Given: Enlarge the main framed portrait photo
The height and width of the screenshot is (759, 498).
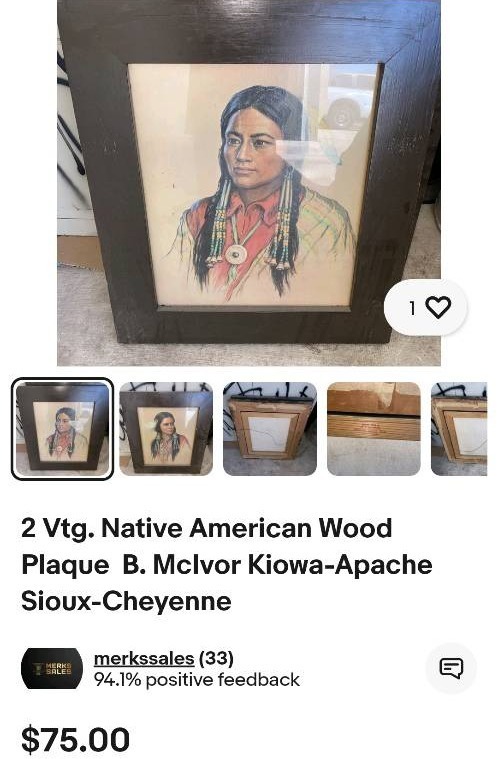Looking at the screenshot, I should coord(249,183).
